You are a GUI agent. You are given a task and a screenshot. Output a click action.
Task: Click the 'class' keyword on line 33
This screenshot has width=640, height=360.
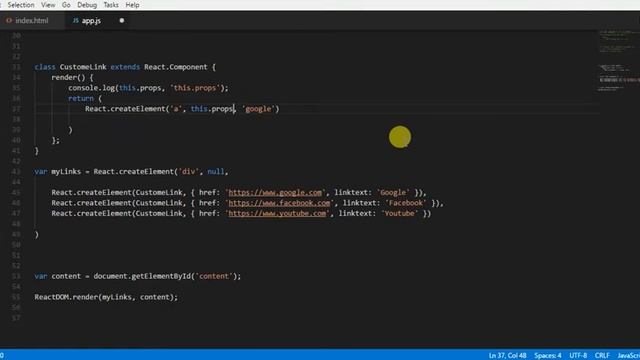45,67
